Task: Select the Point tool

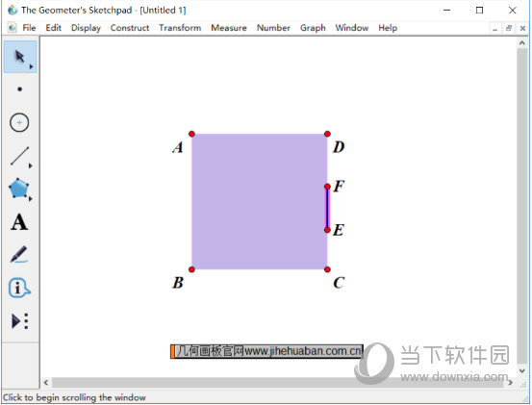Action: tap(20, 89)
